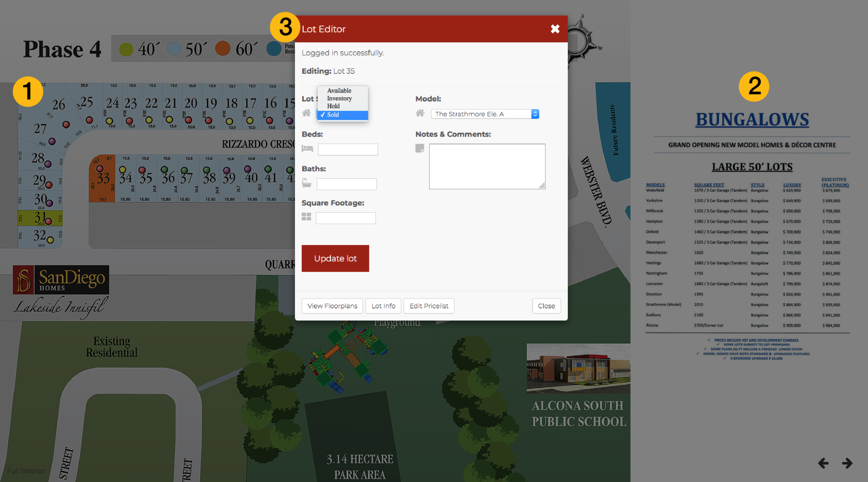
Task: Click the Model dropdown arrow stepper
Action: coord(535,114)
